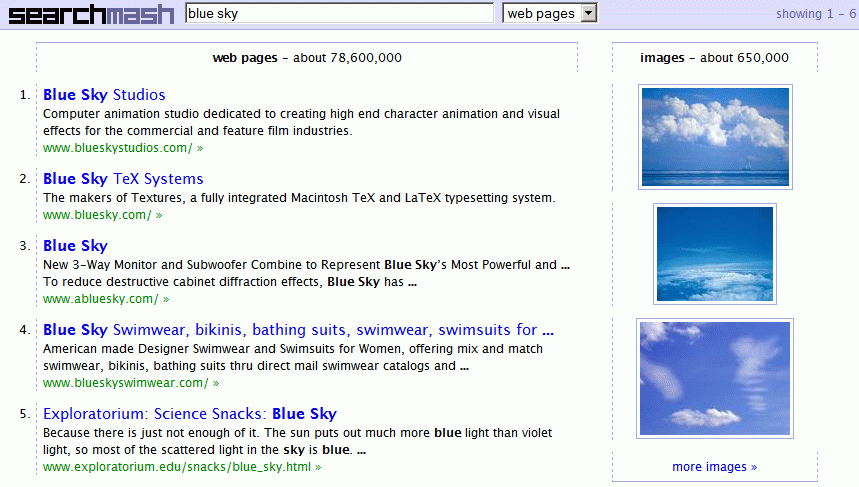Image resolution: width=859 pixels, height=487 pixels.
Task: Open Exploratorium Science Snacks Blue Sky result
Action: point(190,414)
